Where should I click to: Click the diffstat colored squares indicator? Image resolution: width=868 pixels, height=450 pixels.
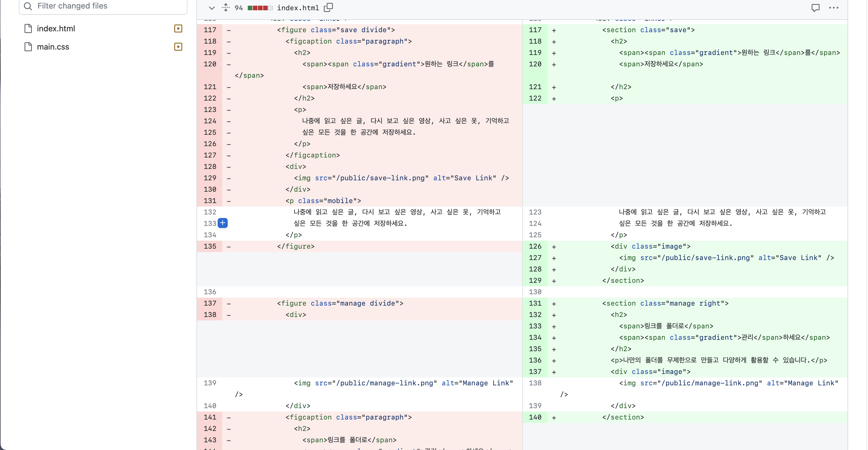pos(260,8)
